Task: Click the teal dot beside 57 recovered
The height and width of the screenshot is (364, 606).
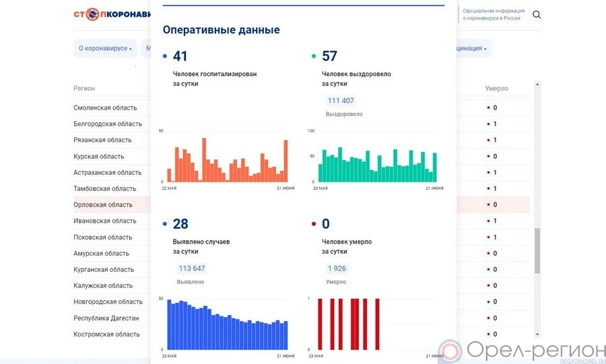Action: 314,57
